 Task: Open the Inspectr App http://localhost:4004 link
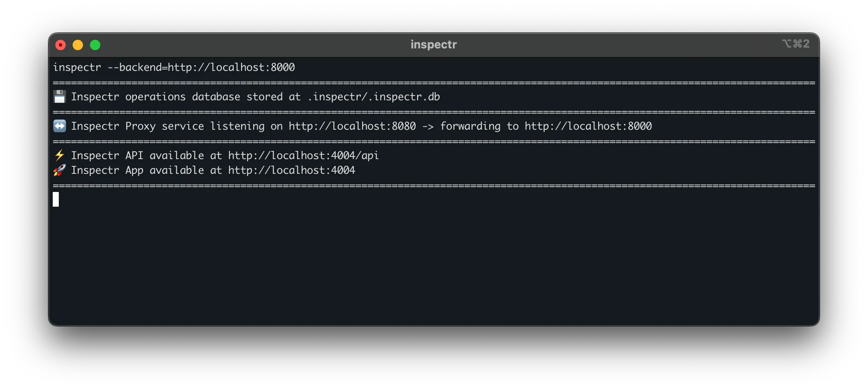[x=291, y=170]
